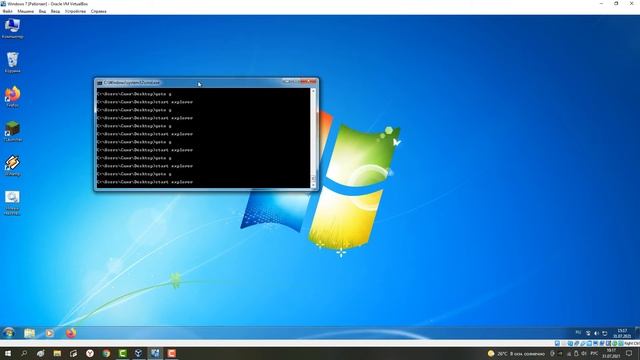Viewport: 640px width, 360px height.
Task: Click the first VirtualBox status bar icon
Action: coord(557,344)
